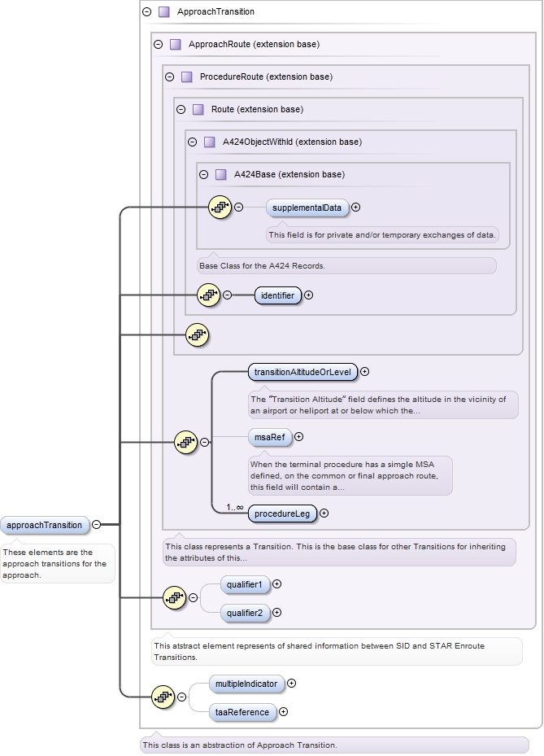Collapse the ApproachTransition type box

click(146, 12)
